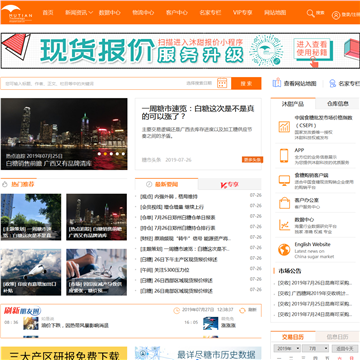Select the first slideshow dot

99,154
